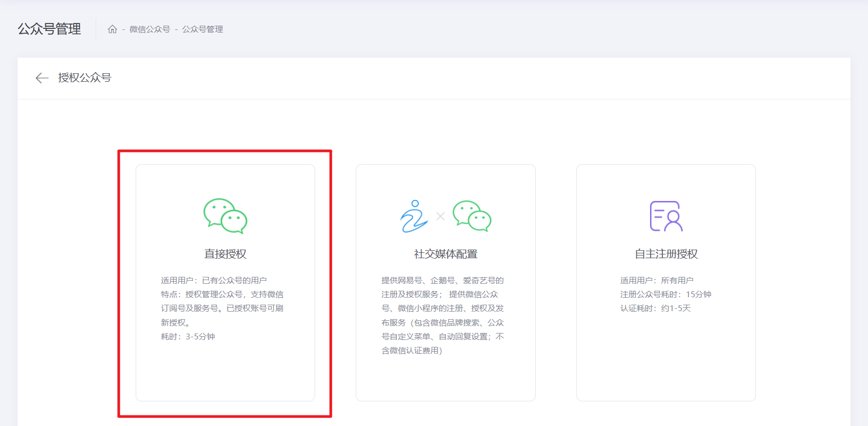This screenshot has width=868, height=426.
Task: Click the purple profile icon in 自主注册授权 card
Action: [x=666, y=216]
